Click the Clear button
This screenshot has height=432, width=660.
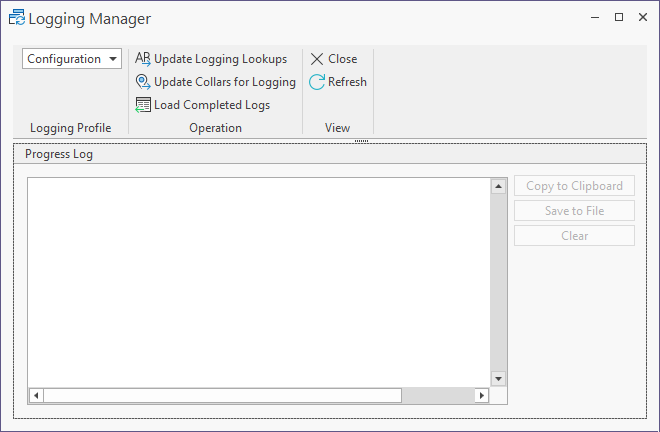click(x=574, y=236)
